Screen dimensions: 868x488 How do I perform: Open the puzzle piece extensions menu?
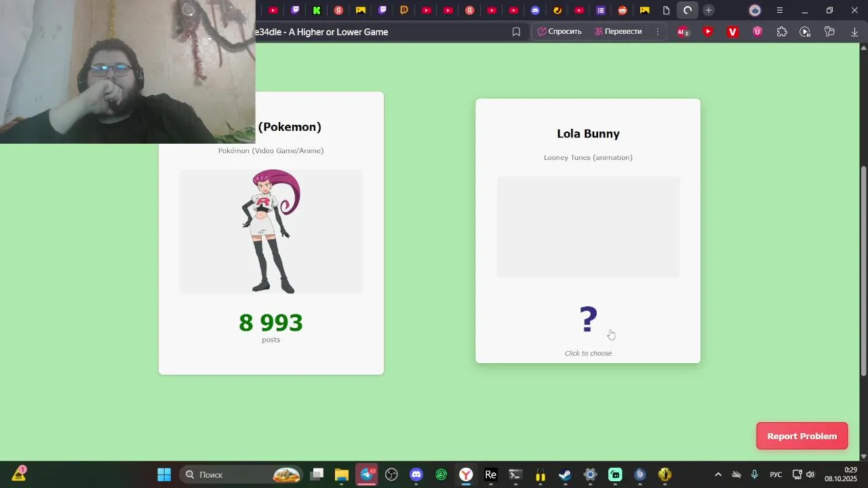pos(782,32)
